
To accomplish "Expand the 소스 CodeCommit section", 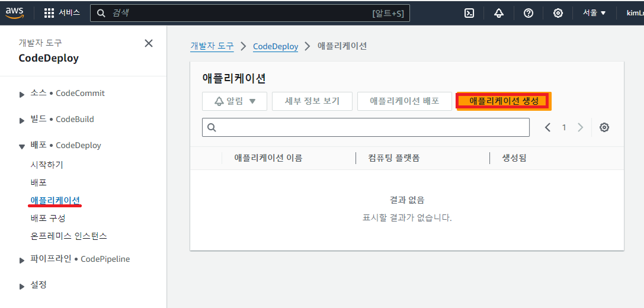I will coord(22,95).
